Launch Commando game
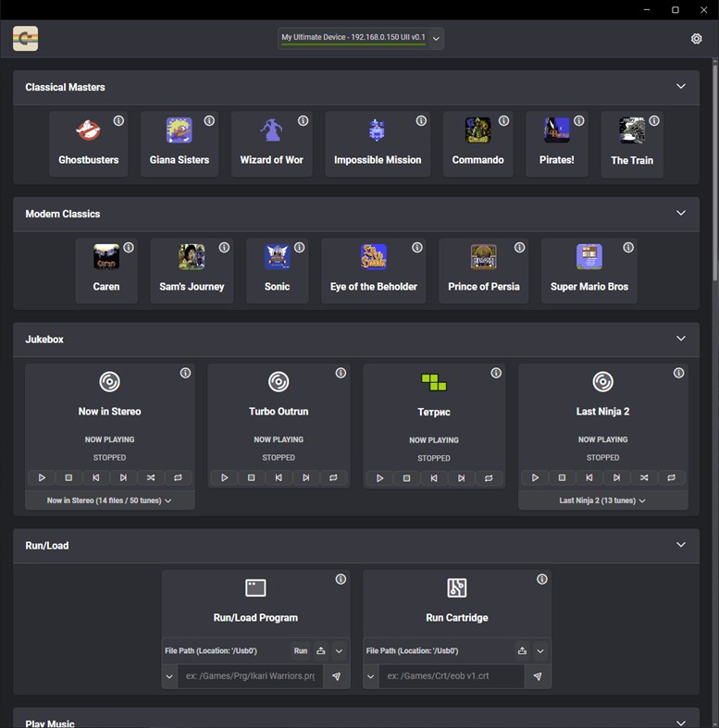This screenshot has width=719, height=728. coord(477,144)
